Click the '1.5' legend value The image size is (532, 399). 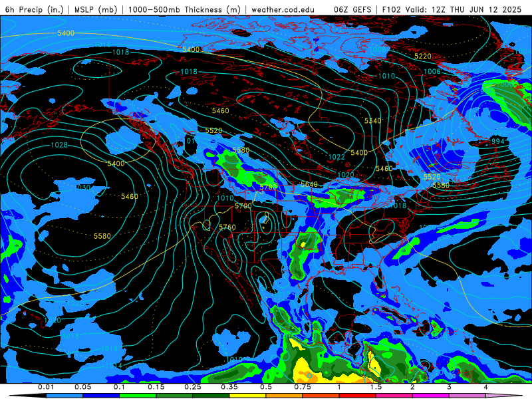(x=376, y=387)
